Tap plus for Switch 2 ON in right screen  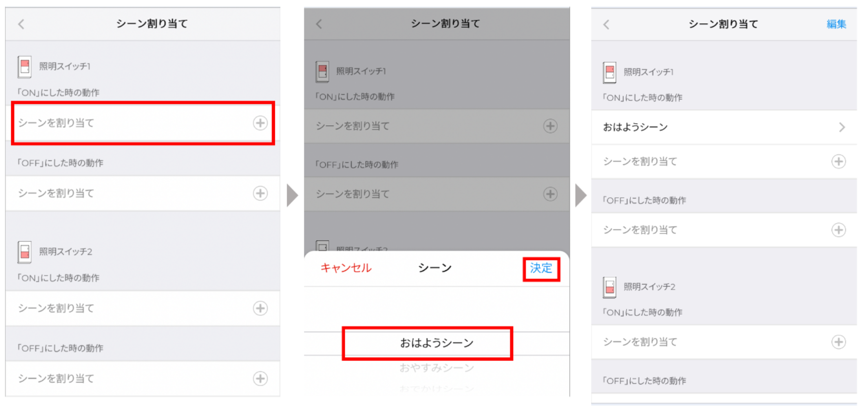pos(838,342)
